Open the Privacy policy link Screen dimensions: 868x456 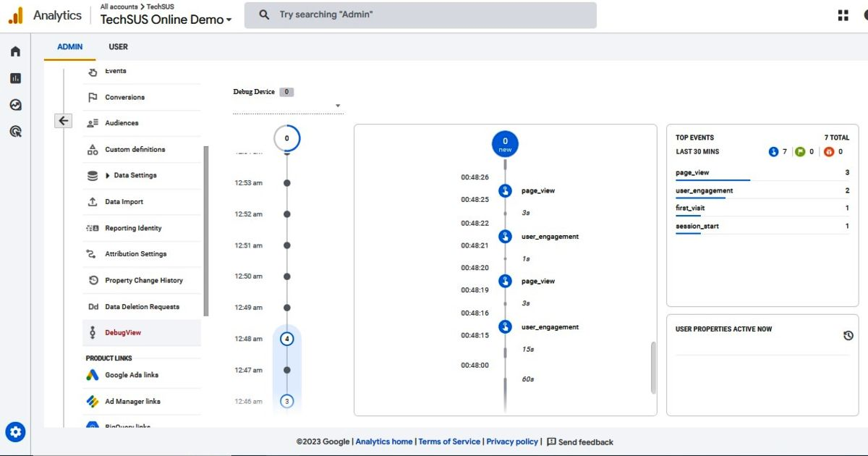click(512, 442)
